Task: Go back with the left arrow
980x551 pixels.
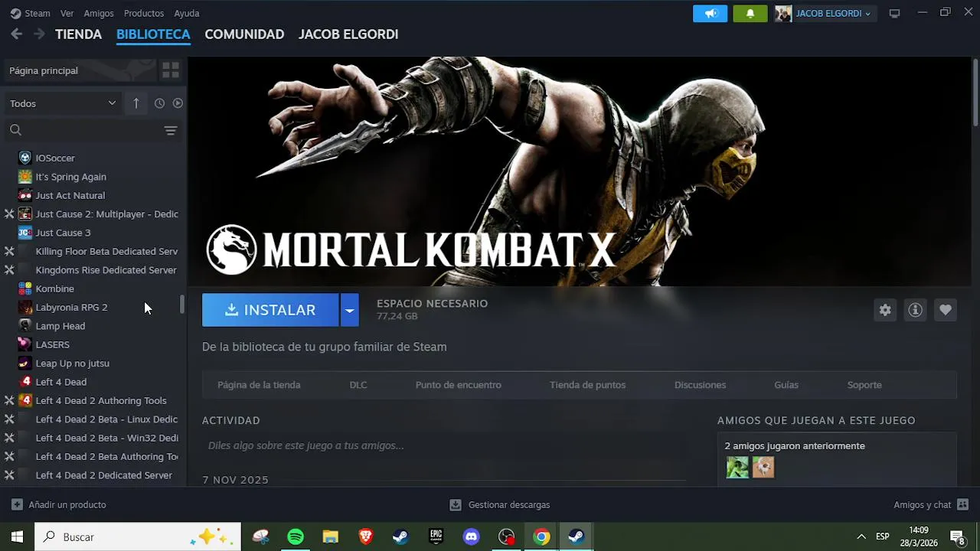Action: click(x=17, y=34)
